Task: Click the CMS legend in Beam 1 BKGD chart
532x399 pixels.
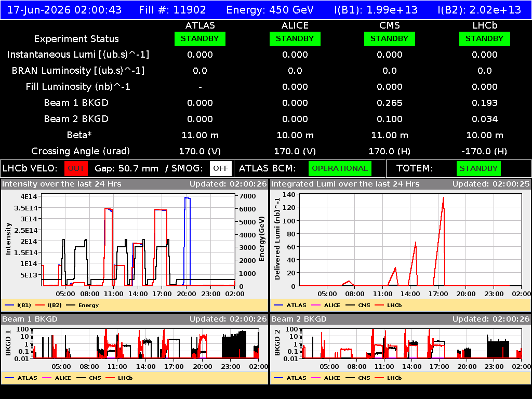Action: [x=89, y=378]
